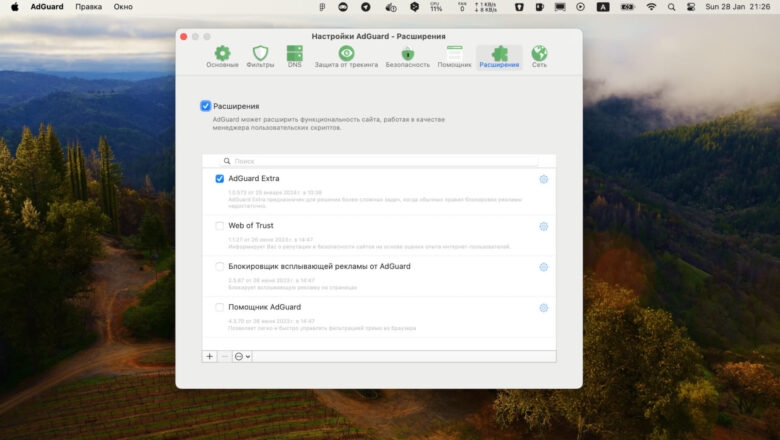
Task: Open the Основные settings tab
Action: [x=222, y=57]
